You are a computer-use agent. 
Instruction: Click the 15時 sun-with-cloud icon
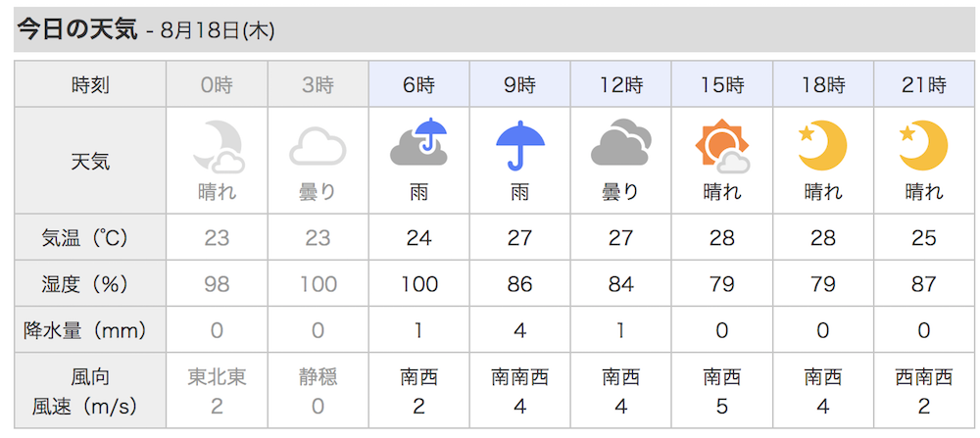[x=722, y=146]
